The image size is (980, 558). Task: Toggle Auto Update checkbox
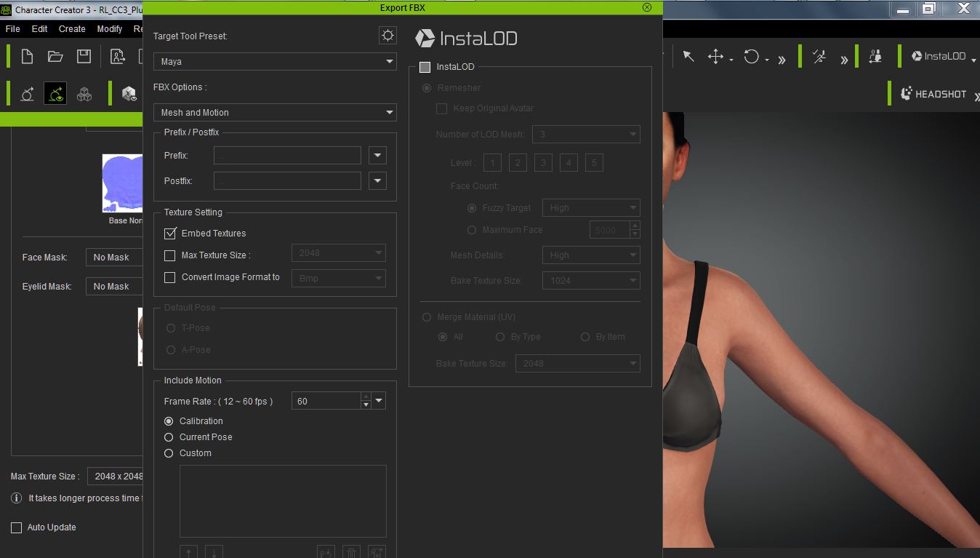pyautogui.click(x=16, y=527)
